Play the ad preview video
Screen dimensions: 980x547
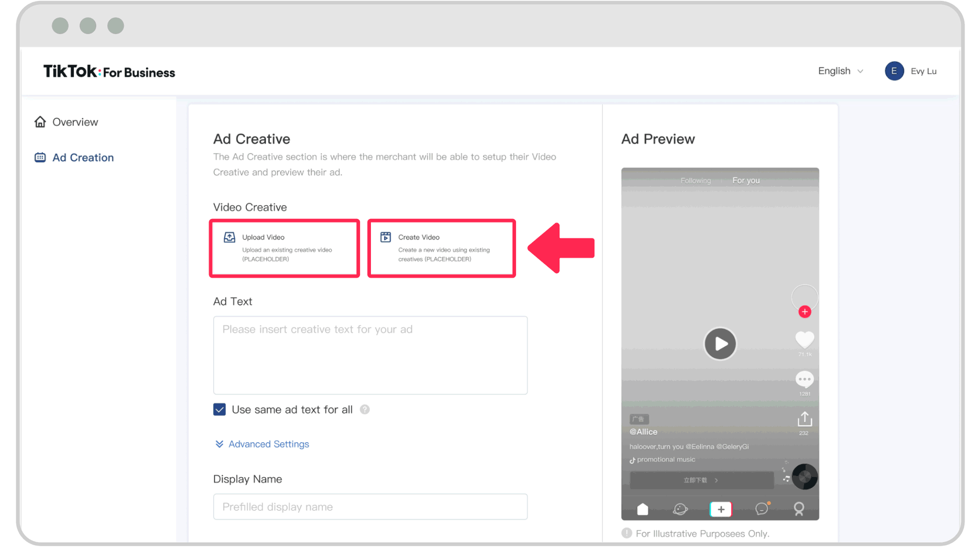click(720, 344)
